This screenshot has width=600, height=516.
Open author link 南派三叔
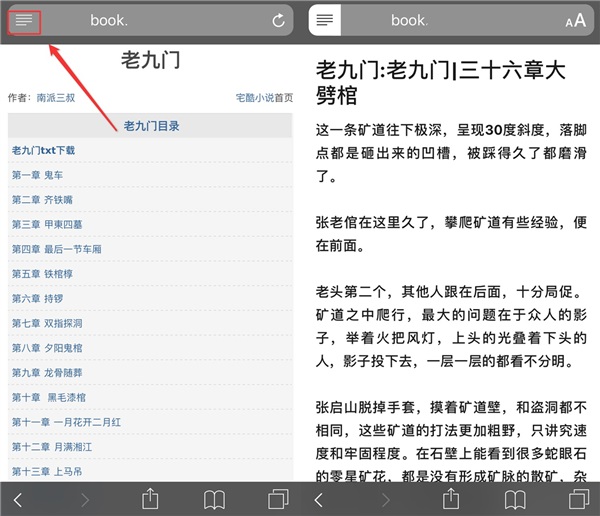[x=56, y=98]
